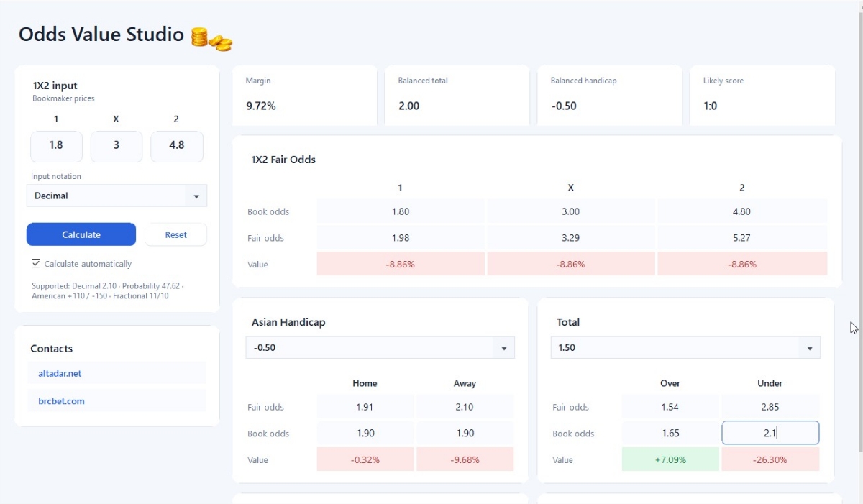Toggle the Calculate automatically checkbox
863x504 pixels.
click(36, 264)
